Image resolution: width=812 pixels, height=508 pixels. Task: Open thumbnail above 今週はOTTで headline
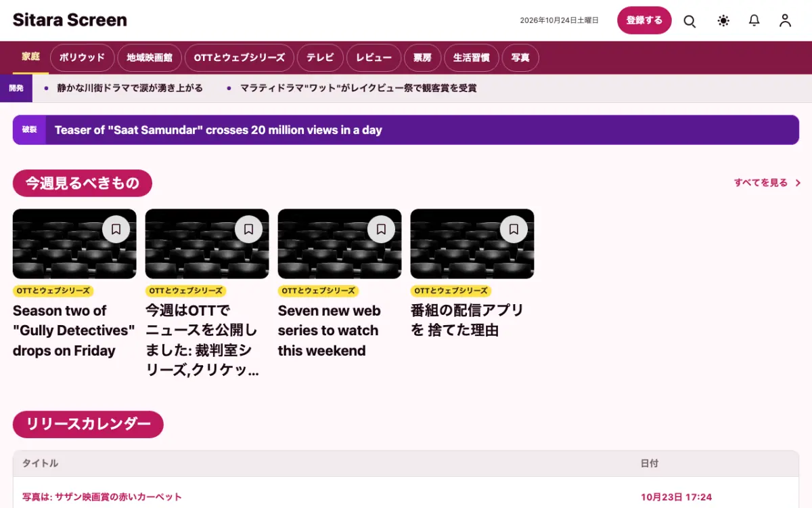207,244
